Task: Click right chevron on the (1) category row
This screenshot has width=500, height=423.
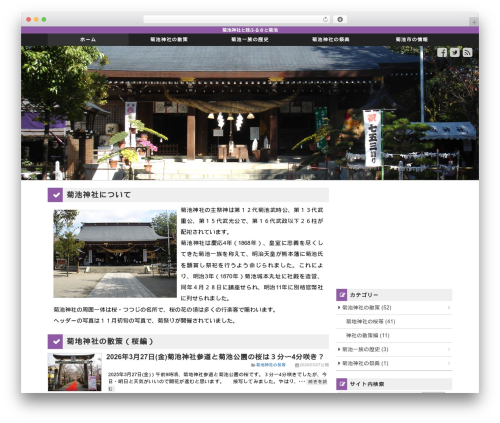Action: (449, 363)
